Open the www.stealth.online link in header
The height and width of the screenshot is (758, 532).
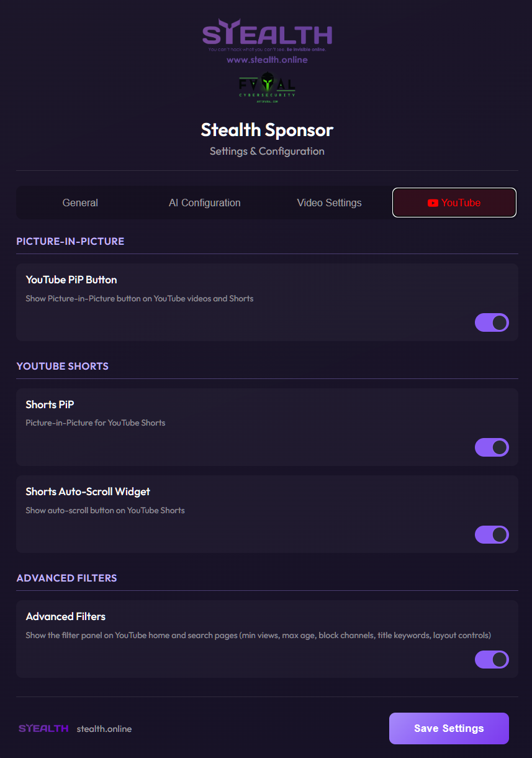click(x=267, y=60)
